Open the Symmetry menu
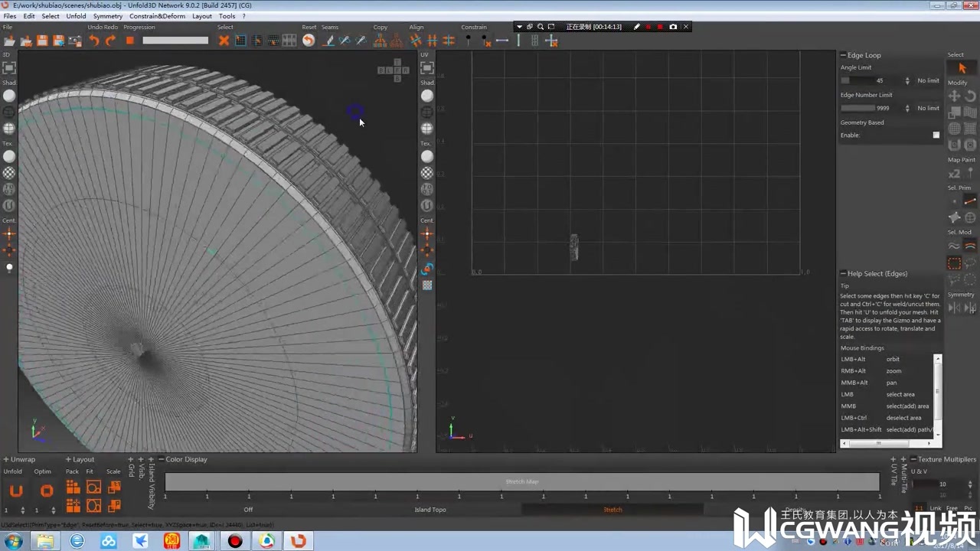Image resolution: width=980 pixels, height=551 pixels. tap(108, 16)
